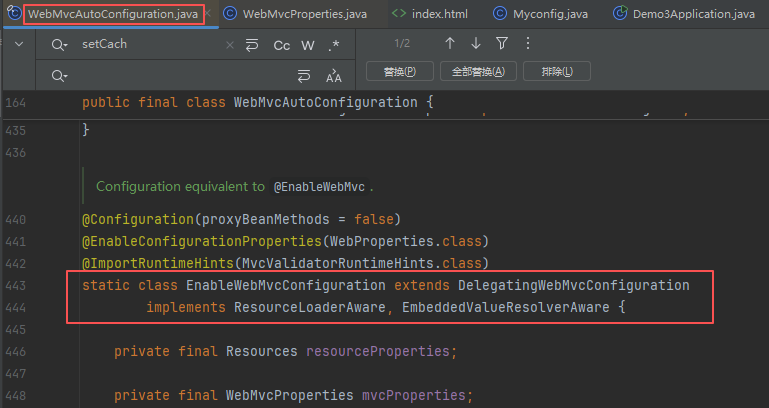The width and height of the screenshot is (769, 408).
Task: Clear the search text with X
Action: point(230,45)
